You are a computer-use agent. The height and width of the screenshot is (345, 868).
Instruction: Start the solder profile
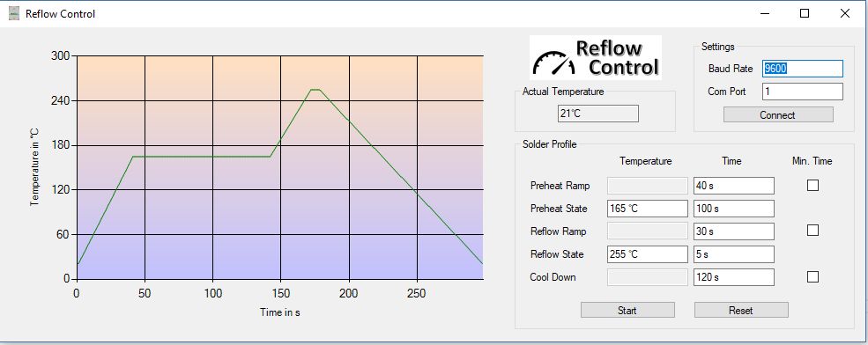(x=627, y=310)
